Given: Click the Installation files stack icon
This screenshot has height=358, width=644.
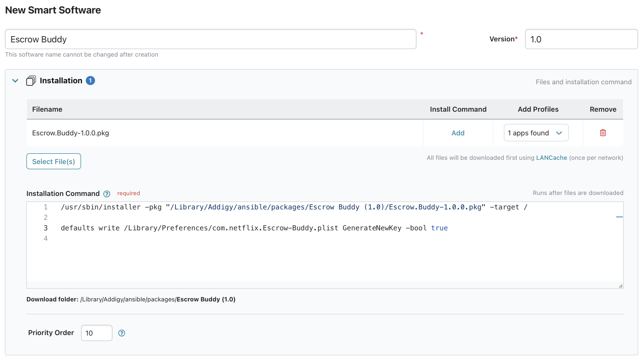Looking at the screenshot, I should (31, 81).
